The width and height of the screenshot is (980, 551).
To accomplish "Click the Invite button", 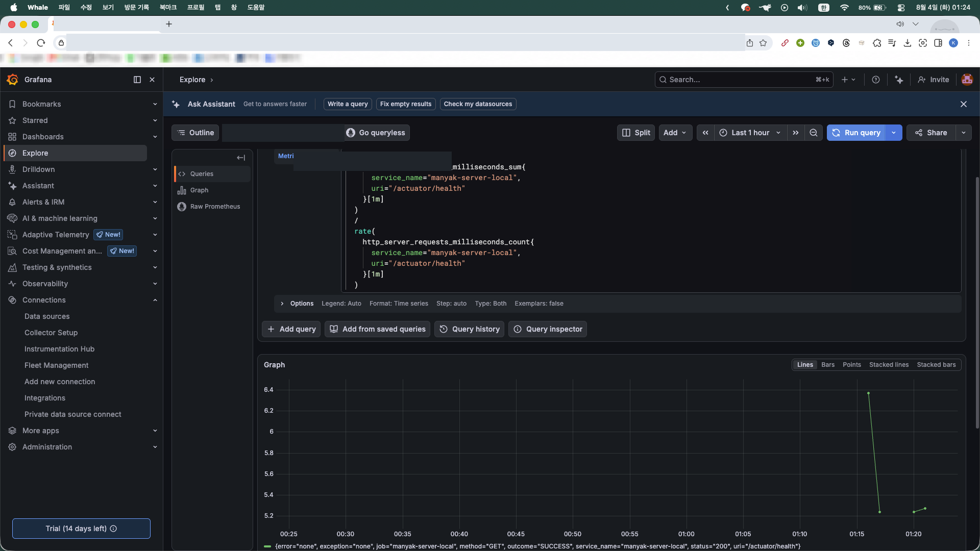I will tap(934, 80).
